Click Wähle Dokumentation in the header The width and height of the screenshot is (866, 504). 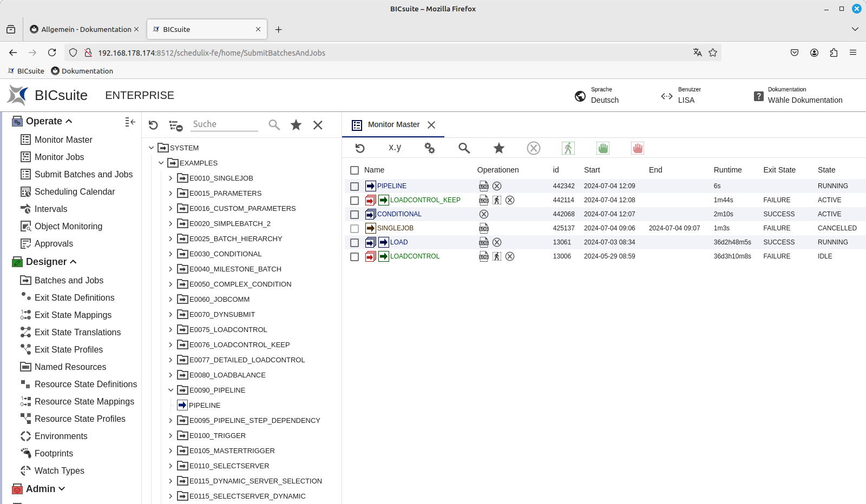coord(805,100)
